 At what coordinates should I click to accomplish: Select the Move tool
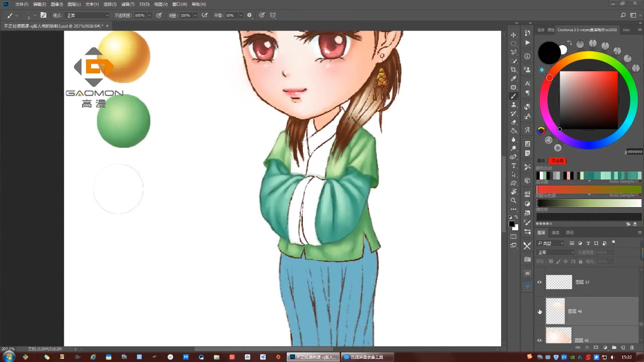coord(514,35)
